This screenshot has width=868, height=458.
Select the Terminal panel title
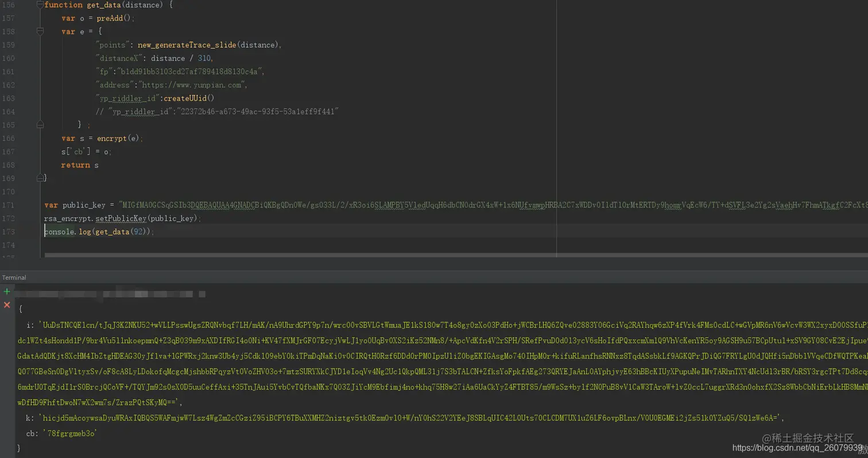tap(14, 278)
